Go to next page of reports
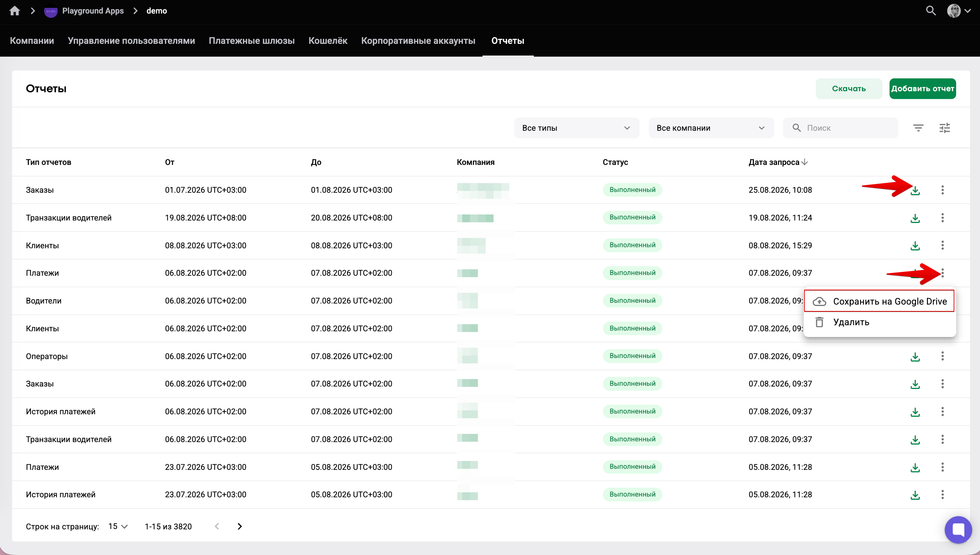980x555 pixels. (x=240, y=527)
